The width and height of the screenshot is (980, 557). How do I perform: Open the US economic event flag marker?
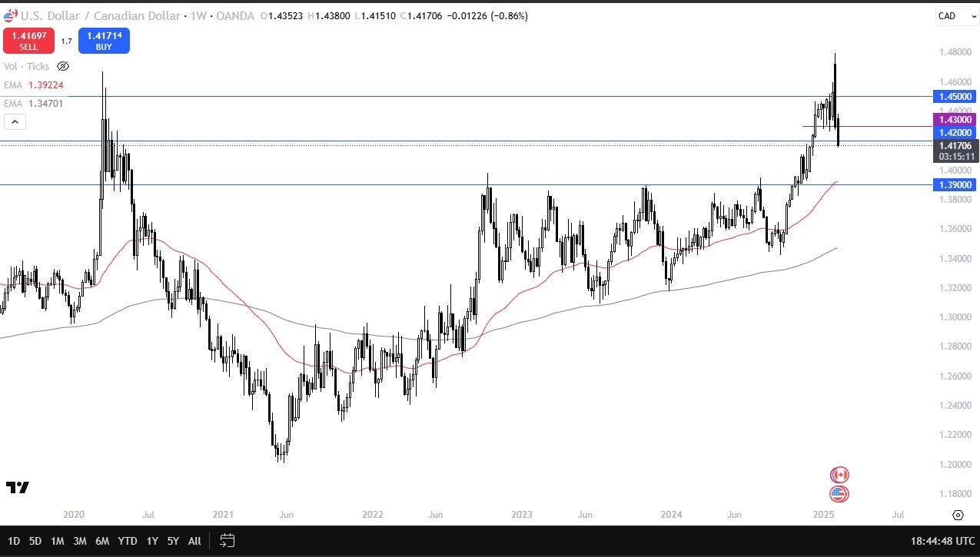839,493
